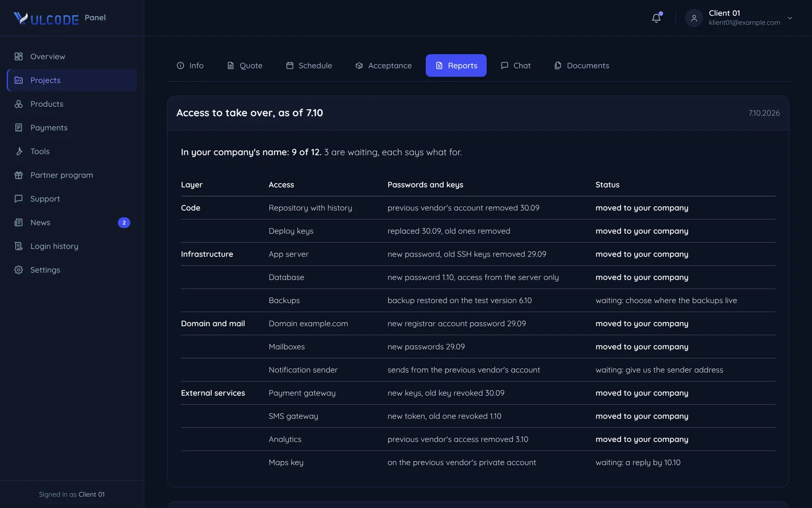Click the report title 'Access to take over, as of 7.10'
This screenshot has height=508, width=812.
click(x=250, y=113)
